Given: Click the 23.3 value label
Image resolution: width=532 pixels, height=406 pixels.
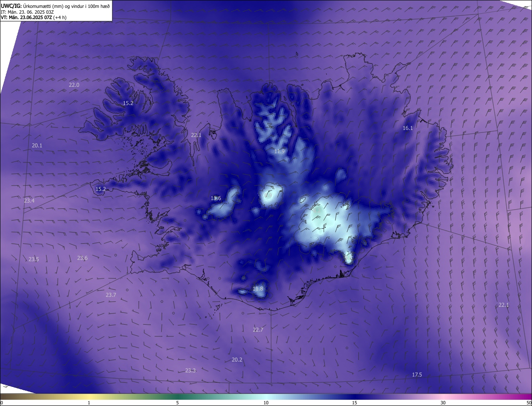Looking at the screenshot, I should point(190,370).
